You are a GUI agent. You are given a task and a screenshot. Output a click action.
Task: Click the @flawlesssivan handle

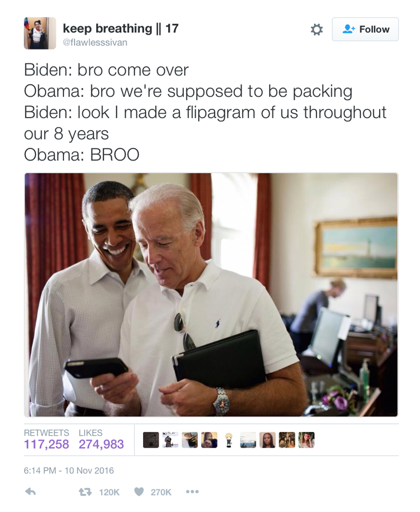[95, 42]
